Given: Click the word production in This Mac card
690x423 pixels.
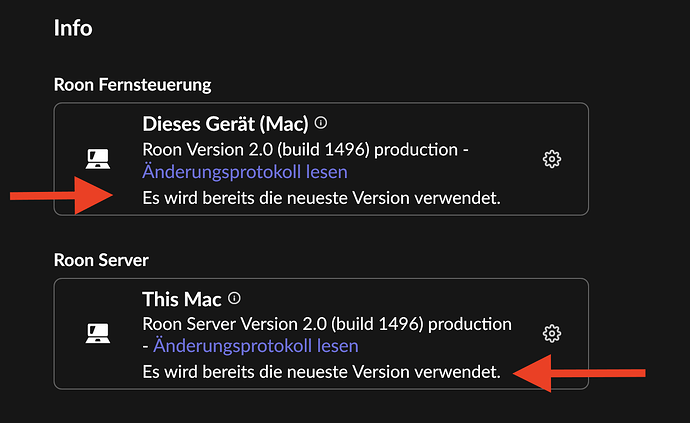Looking at the screenshot, I should click(x=470, y=325).
